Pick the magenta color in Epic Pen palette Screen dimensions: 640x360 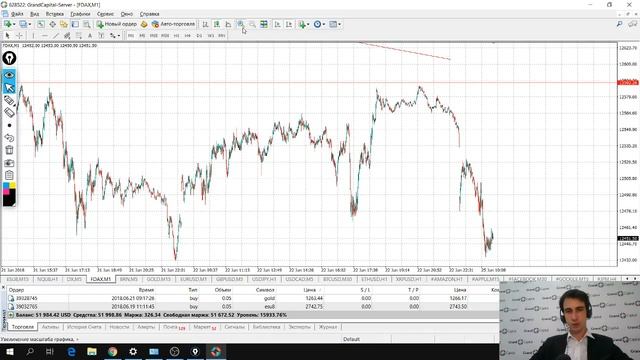tap(6, 192)
